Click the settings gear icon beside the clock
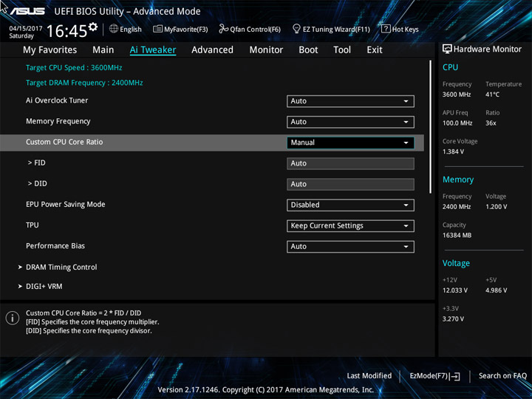 (92, 27)
